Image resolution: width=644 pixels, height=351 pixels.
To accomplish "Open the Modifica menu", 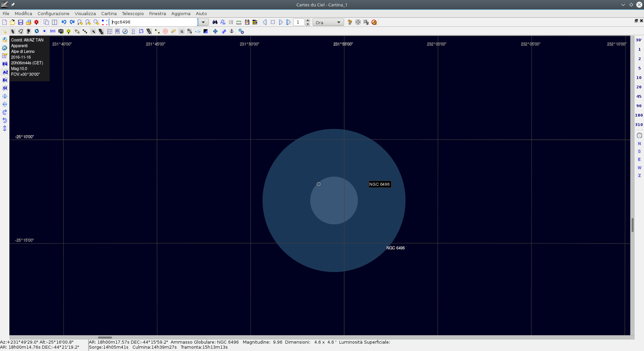I will [x=23, y=13].
